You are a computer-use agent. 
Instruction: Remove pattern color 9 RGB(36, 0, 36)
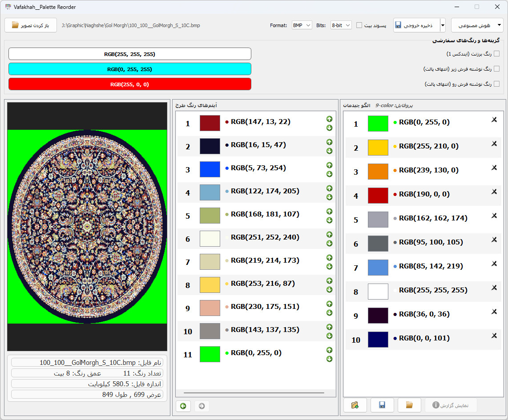click(x=494, y=312)
